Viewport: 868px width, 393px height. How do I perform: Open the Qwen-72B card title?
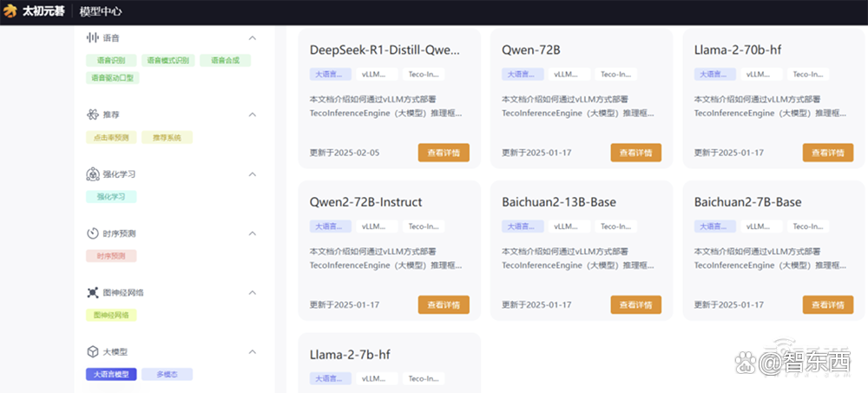(531, 49)
